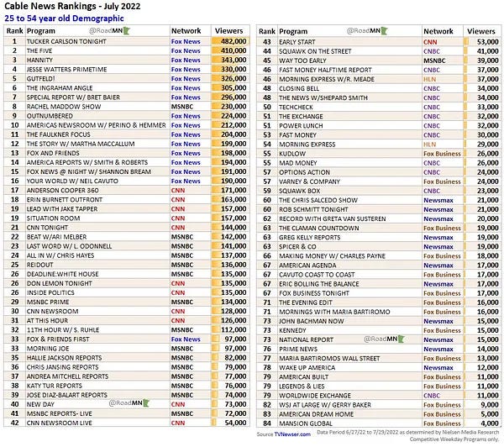
Task: Click SPECIAL REPORT W/ BRET BAIER
Action: (73, 97)
